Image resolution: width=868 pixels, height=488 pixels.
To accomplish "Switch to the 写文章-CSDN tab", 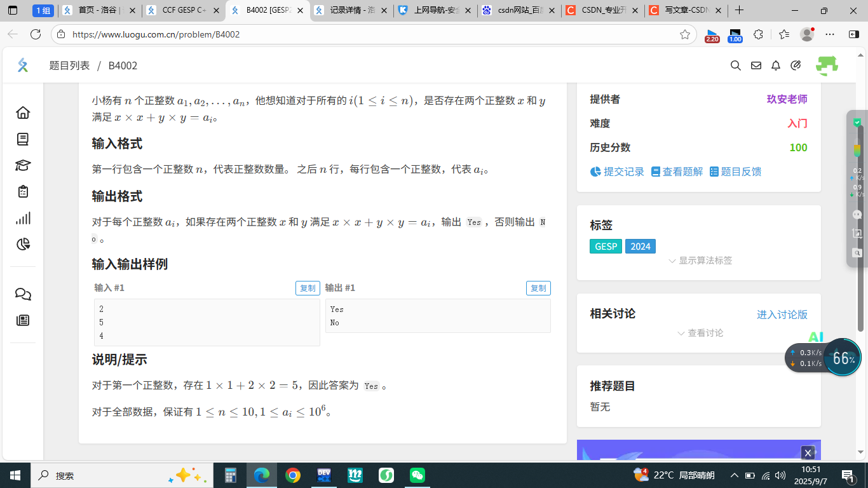I will 686,11.
